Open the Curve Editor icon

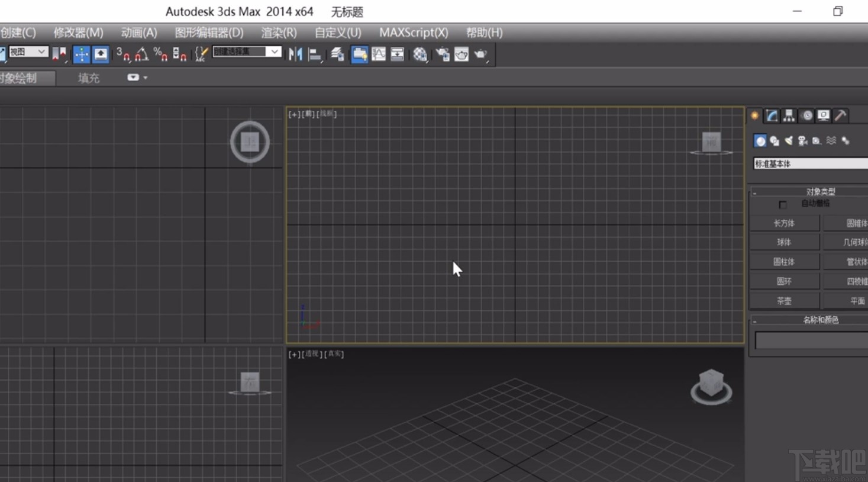(x=379, y=54)
